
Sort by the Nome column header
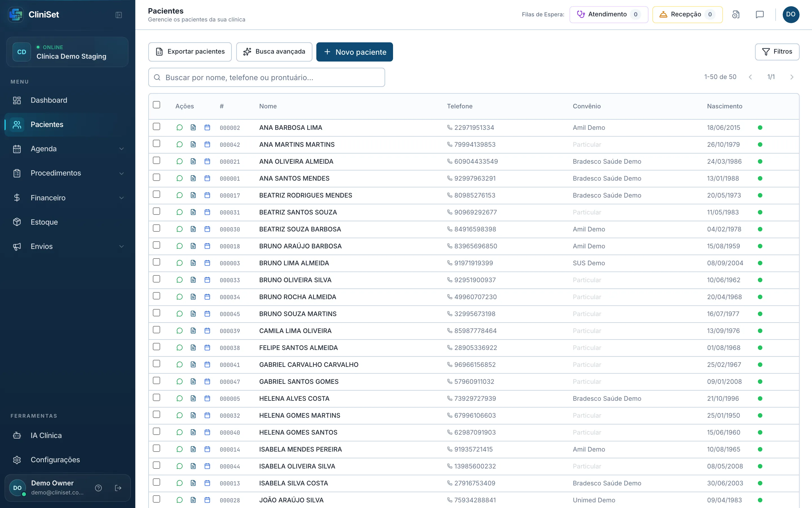[268, 106]
